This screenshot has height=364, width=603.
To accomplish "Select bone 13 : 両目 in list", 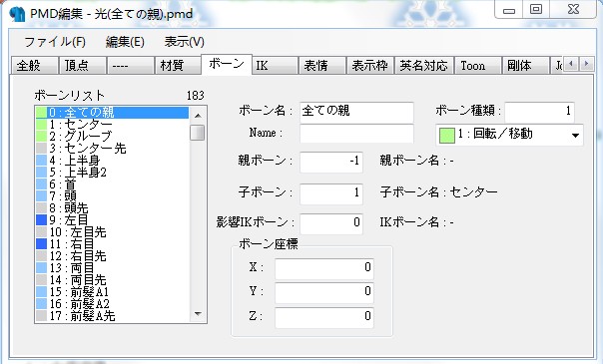I will pyautogui.click(x=112, y=268).
